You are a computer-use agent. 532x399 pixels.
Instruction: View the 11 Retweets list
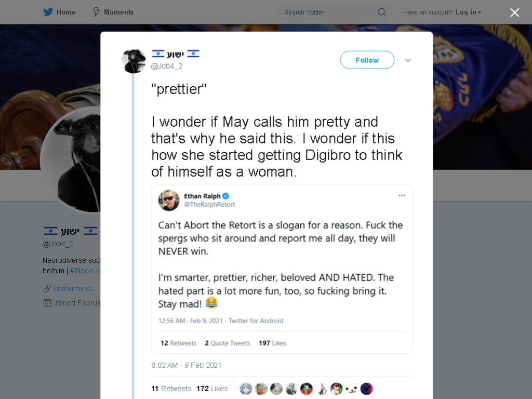tap(171, 389)
